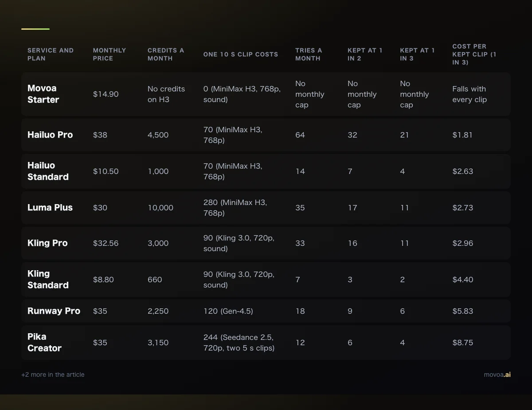This screenshot has height=410, width=532.
Task: Click the $1.81 cost per kept clip
Action: pos(462,135)
